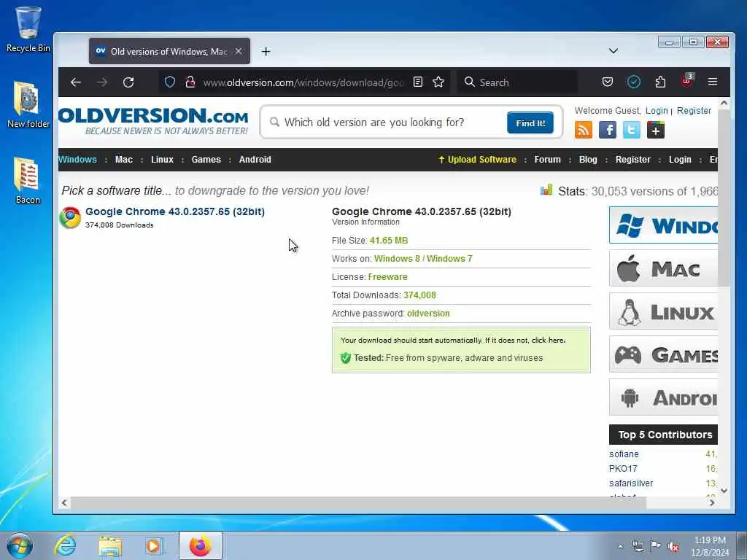The image size is (747, 560).
Task: Open the Games controller platform banner
Action: [663, 354]
